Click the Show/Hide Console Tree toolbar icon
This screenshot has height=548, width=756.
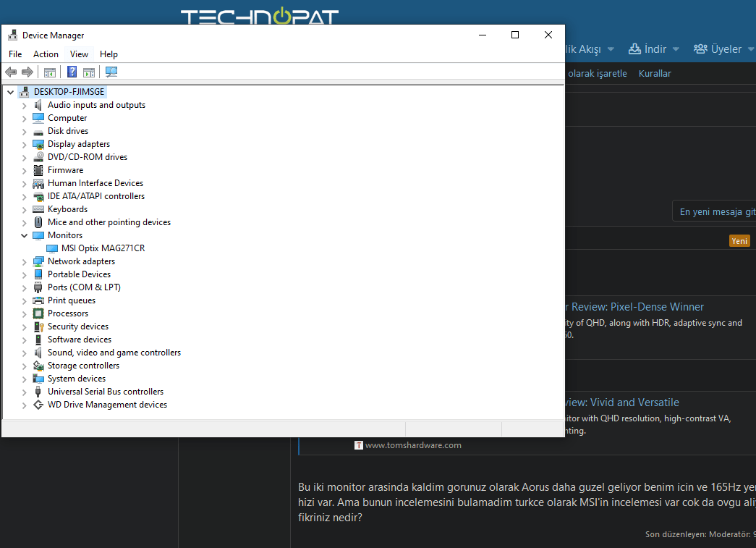coord(50,72)
